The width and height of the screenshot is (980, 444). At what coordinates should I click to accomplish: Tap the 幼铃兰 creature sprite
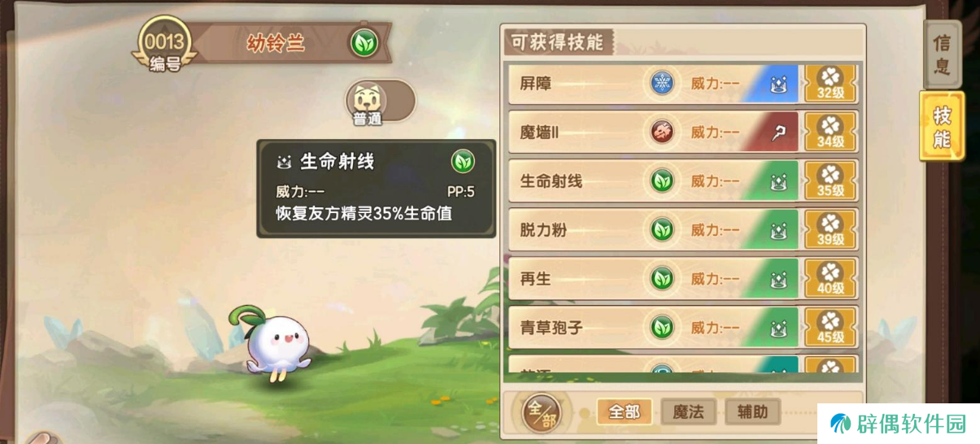[x=274, y=342]
